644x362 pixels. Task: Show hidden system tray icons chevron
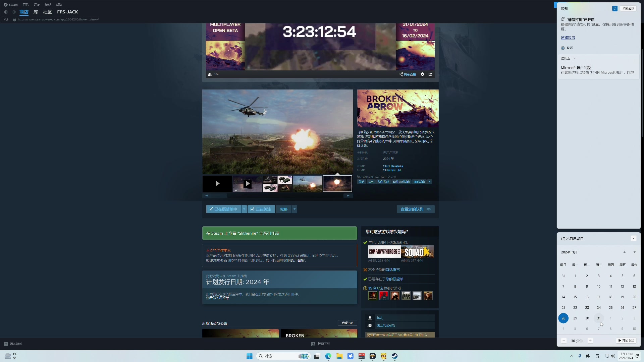pos(572,356)
